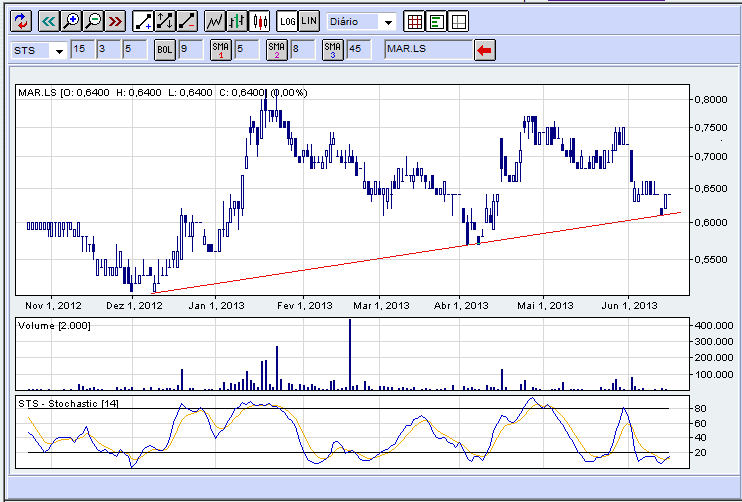Click the red arrow submit ticker button

coord(485,50)
